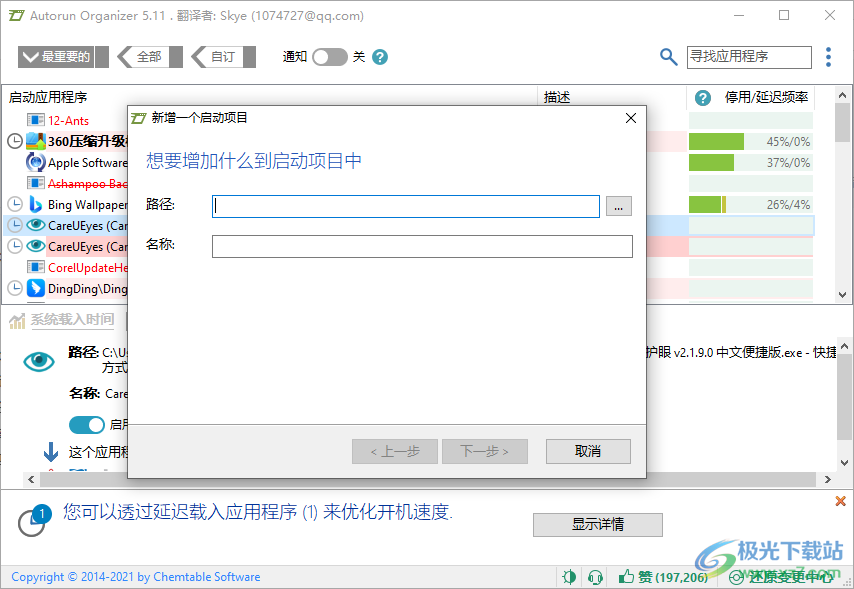Dismiss the tip with the orange X
The image size is (854, 589).
point(840,501)
